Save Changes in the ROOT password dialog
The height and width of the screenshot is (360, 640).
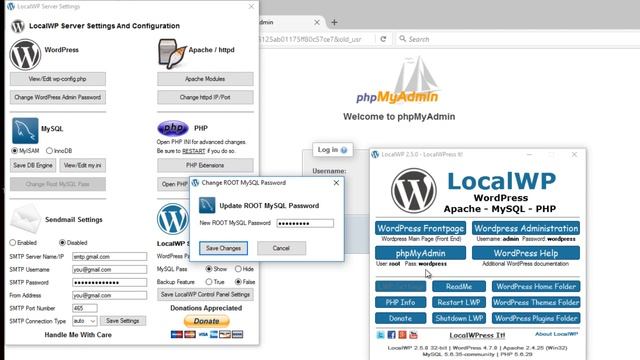[x=223, y=248]
